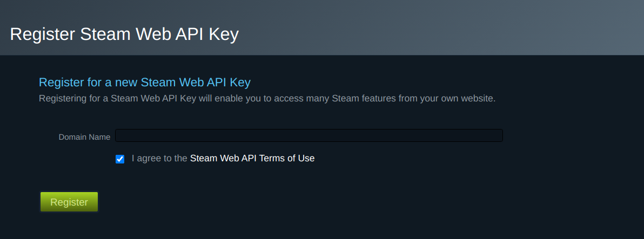
Task: Click the "Register for a new Steam Web API Key" heading
Action: tap(145, 83)
